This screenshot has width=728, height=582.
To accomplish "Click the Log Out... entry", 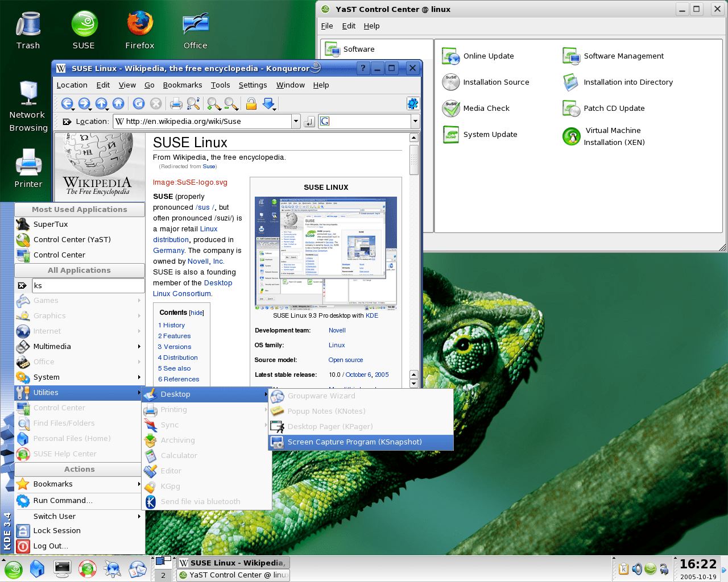I will pyautogui.click(x=50, y=546).
